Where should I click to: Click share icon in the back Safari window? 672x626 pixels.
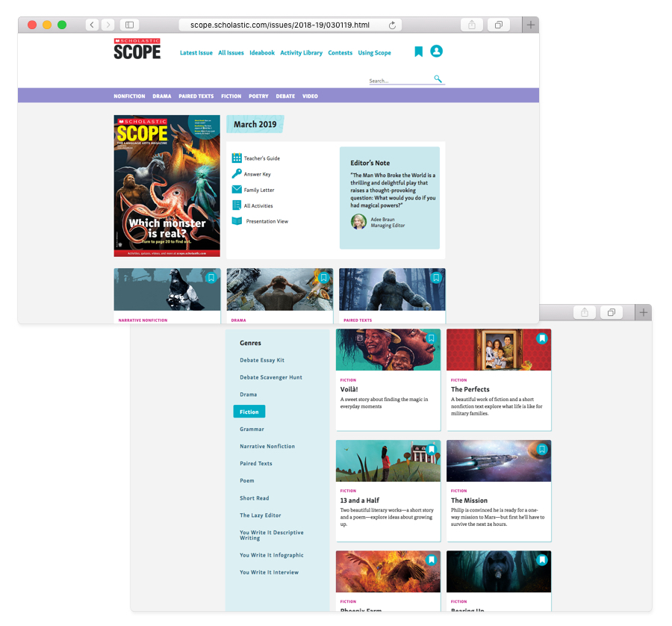[585, 312]
